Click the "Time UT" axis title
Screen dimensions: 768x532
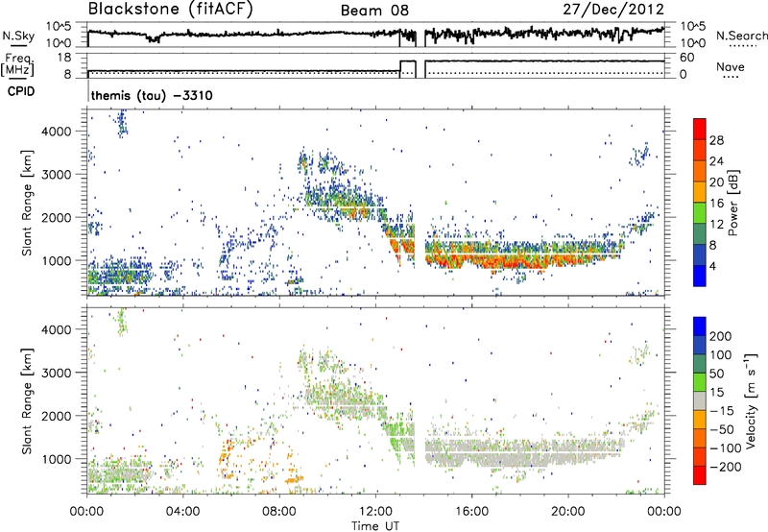(x=375, y=525)
